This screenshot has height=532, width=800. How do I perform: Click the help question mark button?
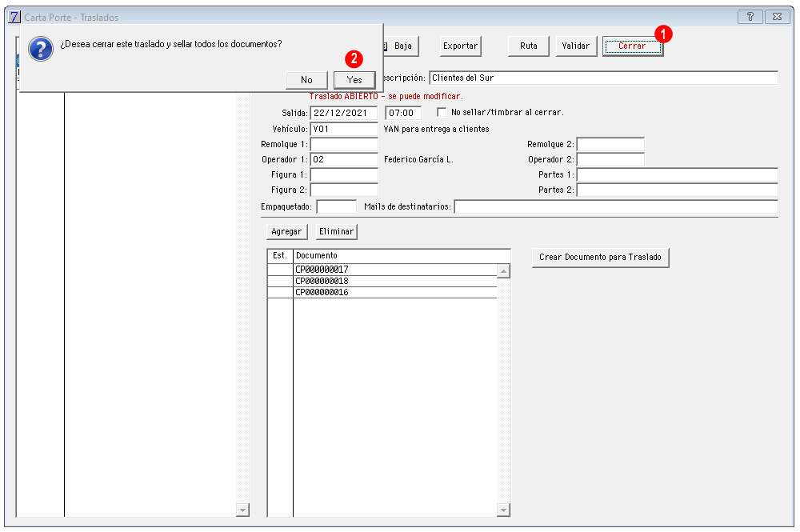749,17
